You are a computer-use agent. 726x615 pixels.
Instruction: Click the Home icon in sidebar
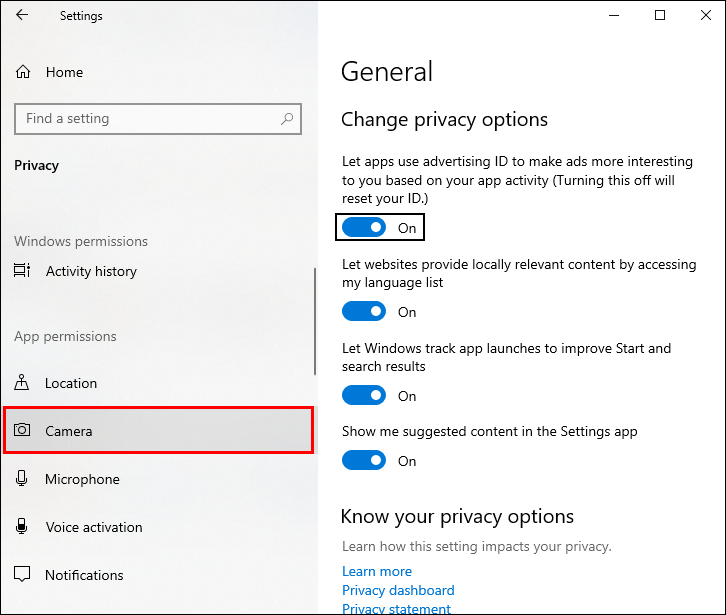[x=22, y=72]
